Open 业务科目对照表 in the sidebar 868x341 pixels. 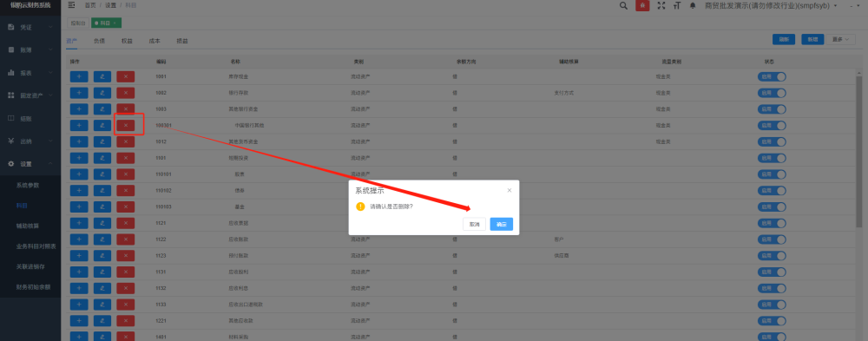pos(36,246)
